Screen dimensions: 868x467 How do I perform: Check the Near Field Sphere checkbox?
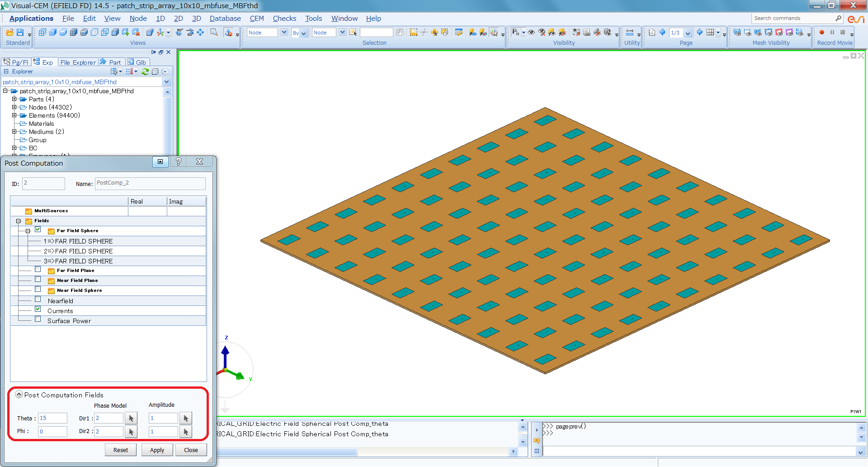(x=38, y=289)
